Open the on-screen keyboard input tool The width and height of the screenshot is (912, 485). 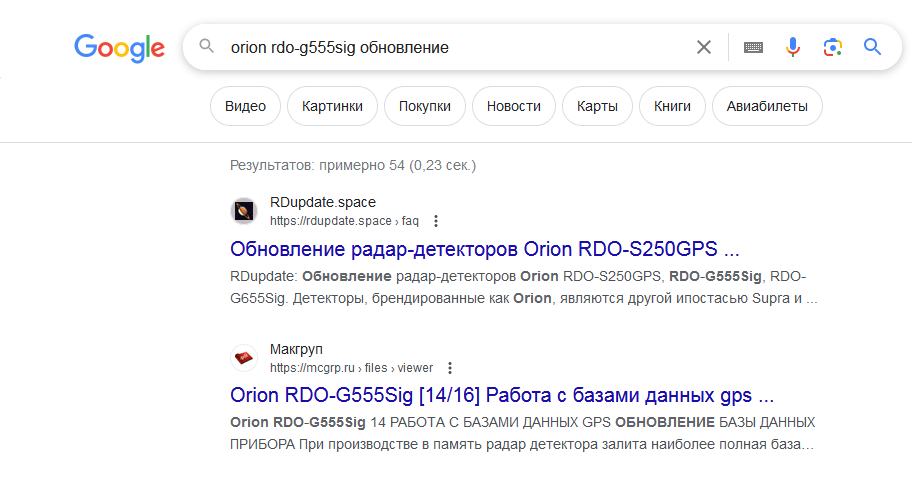point(753,47)
